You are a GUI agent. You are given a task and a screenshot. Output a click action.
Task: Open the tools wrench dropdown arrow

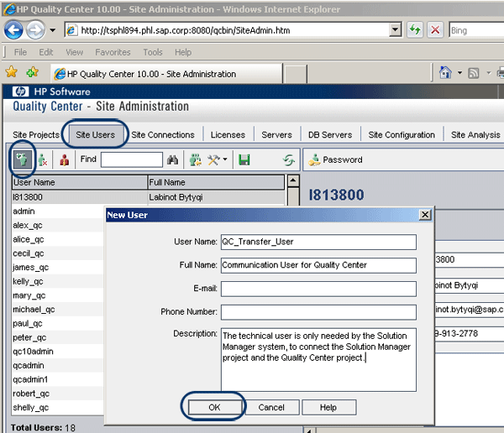point(224,159)
